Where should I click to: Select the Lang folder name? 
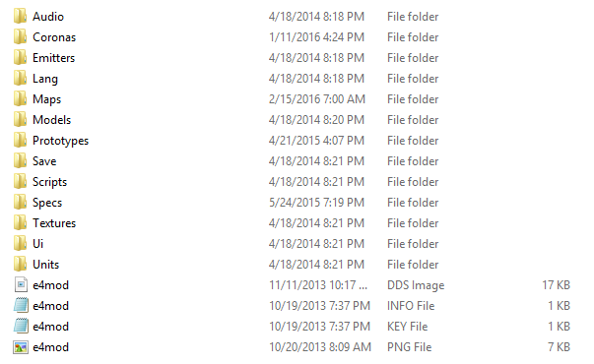click(x=45, y=79)
